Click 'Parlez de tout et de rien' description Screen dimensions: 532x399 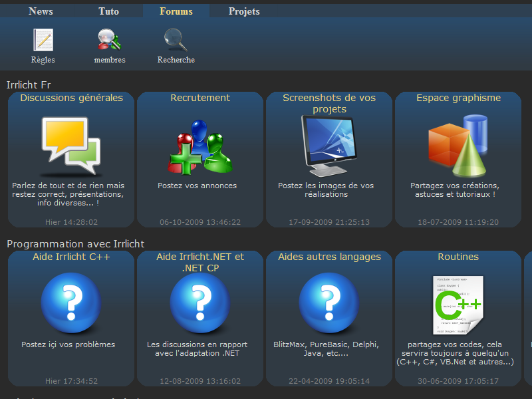68,194
